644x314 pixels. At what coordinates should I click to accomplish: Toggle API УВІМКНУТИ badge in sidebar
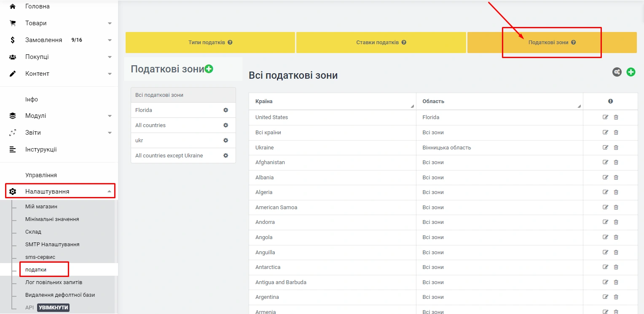[x=53, y=308]
